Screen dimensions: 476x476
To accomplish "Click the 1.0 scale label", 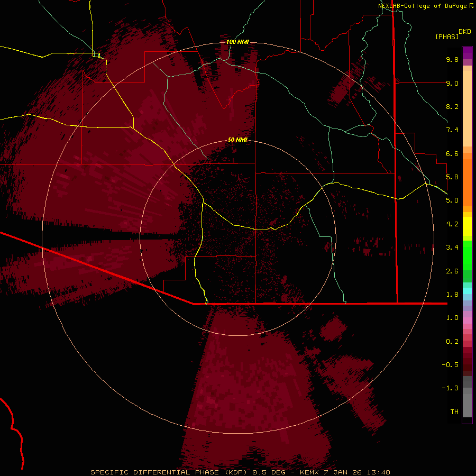I will coord(452,318).
